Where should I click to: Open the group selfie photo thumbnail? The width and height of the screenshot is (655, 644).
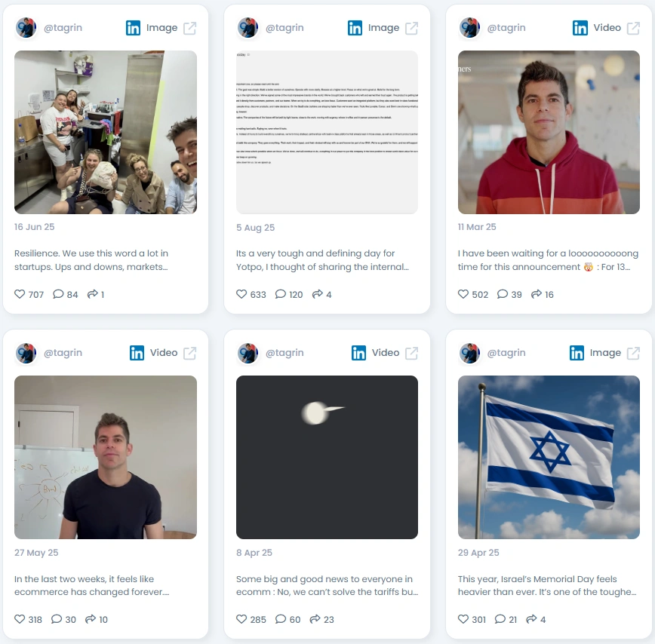[x=106, y=132]
